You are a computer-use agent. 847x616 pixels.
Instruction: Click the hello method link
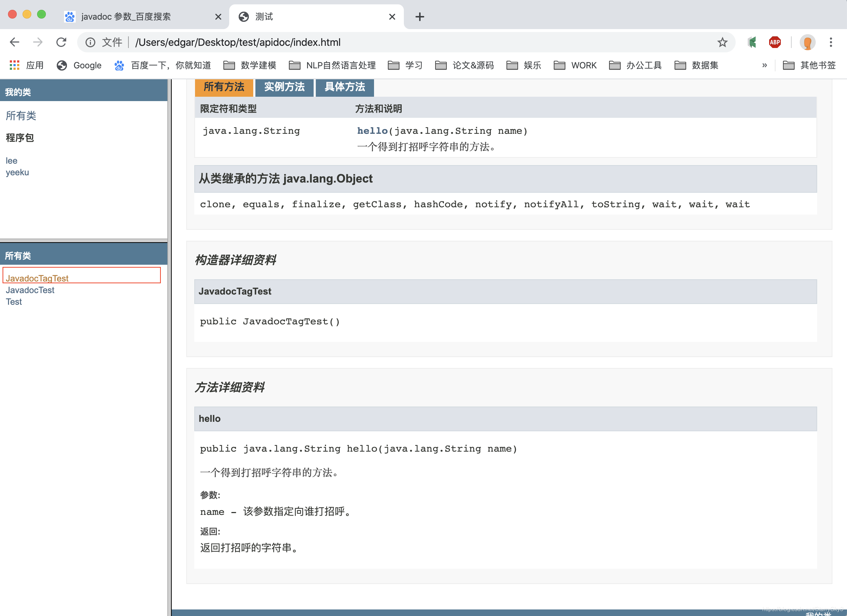372,131
